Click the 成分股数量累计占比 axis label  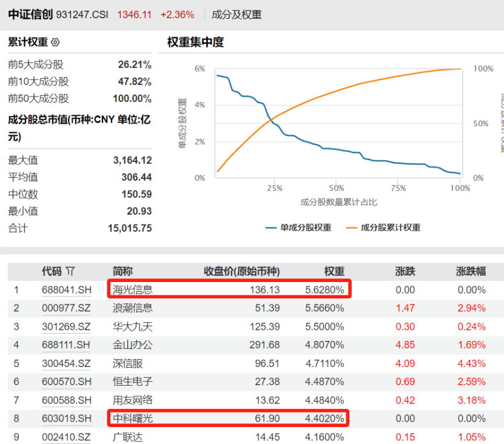338,202
